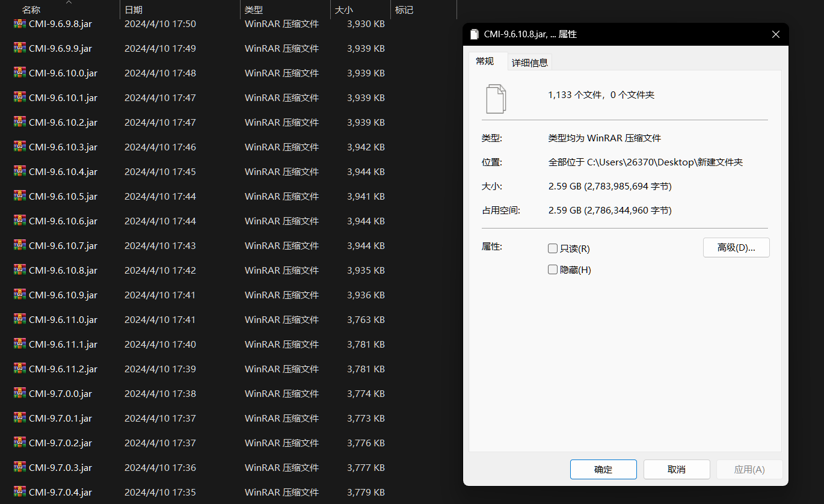Open advanced attributes with 高级(D)...
824x504 pixels.
tap(736, 248)
